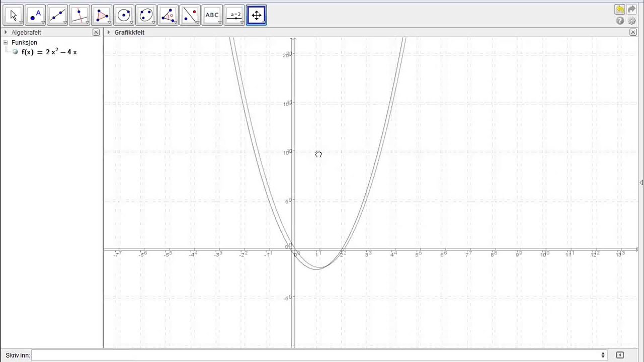The width and height of the screenshot is (644, 362).
Task: Click the Funksjon label in Algebrafelt
Action: 24,43
